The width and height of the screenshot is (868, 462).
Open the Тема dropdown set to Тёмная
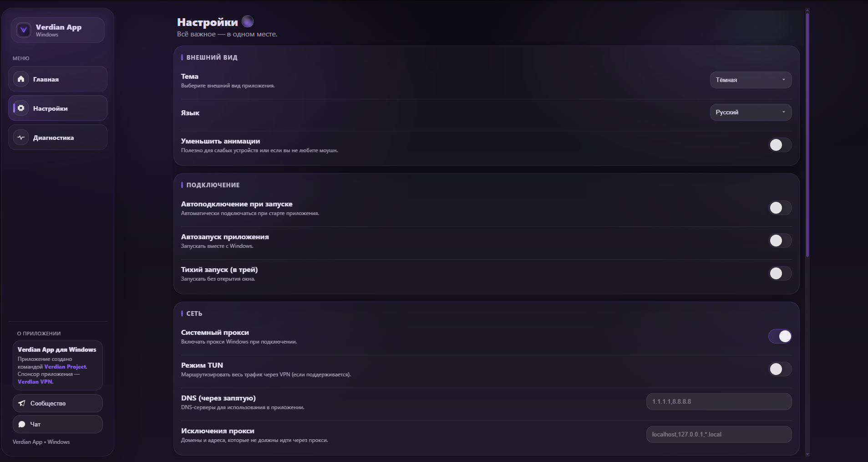point(750,80)
